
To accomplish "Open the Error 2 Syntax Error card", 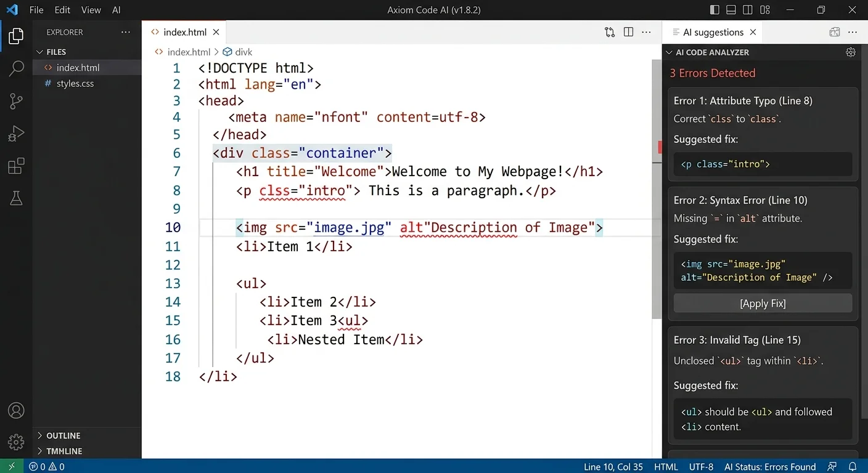I will coord(763,254).
